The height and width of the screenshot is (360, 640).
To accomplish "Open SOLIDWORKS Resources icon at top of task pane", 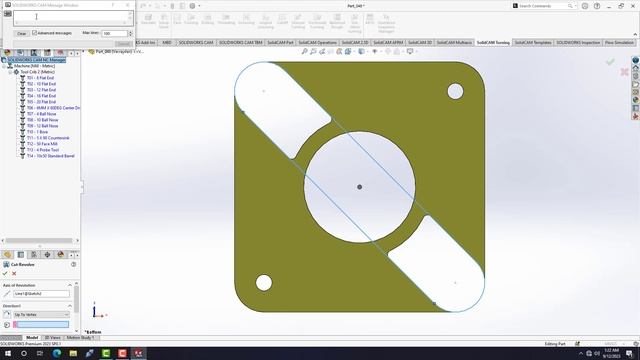I will pyautogui.click(x=636, y=60).
